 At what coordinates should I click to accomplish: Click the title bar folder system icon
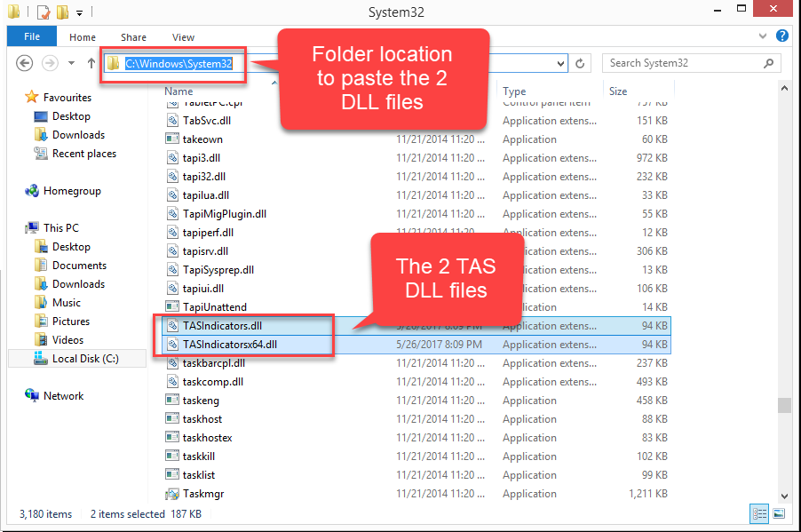(x=14, y=12)
